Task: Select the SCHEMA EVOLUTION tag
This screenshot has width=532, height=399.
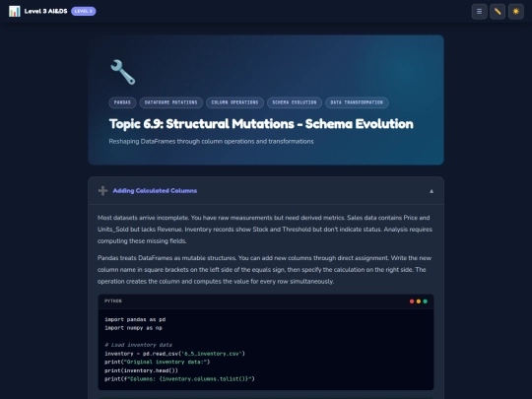Action: [x=295, y=102]
